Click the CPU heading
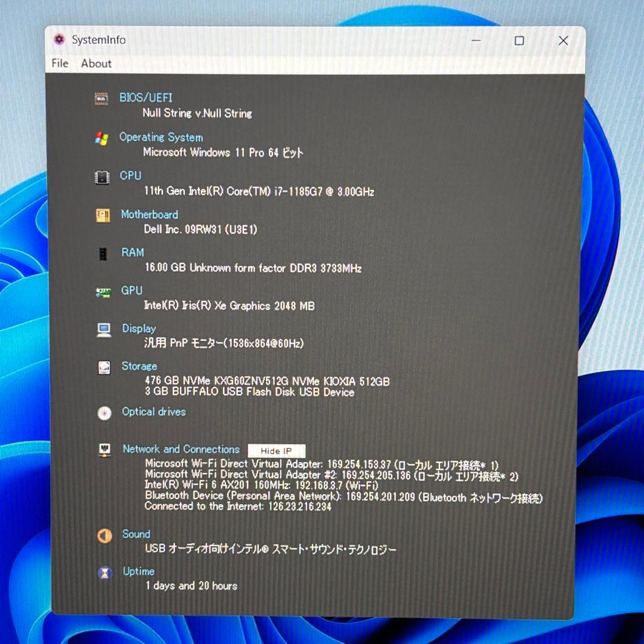 (131, 175)
